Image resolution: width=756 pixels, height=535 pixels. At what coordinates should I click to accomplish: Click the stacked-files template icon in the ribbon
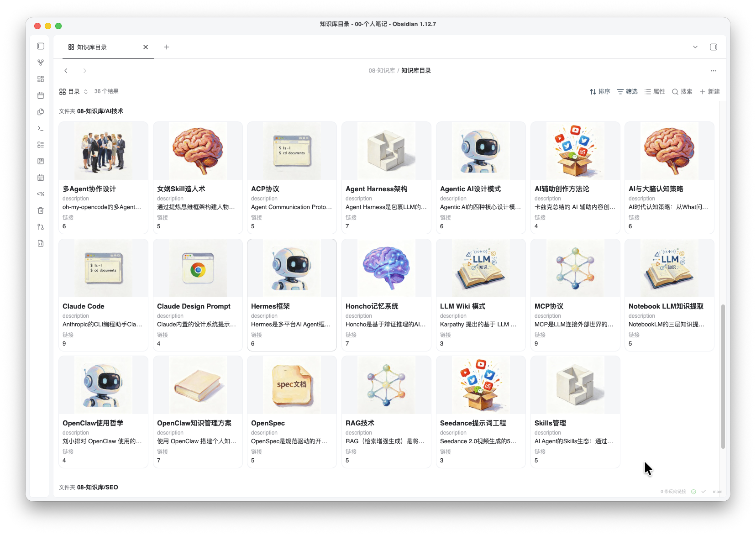pos(41,112)
